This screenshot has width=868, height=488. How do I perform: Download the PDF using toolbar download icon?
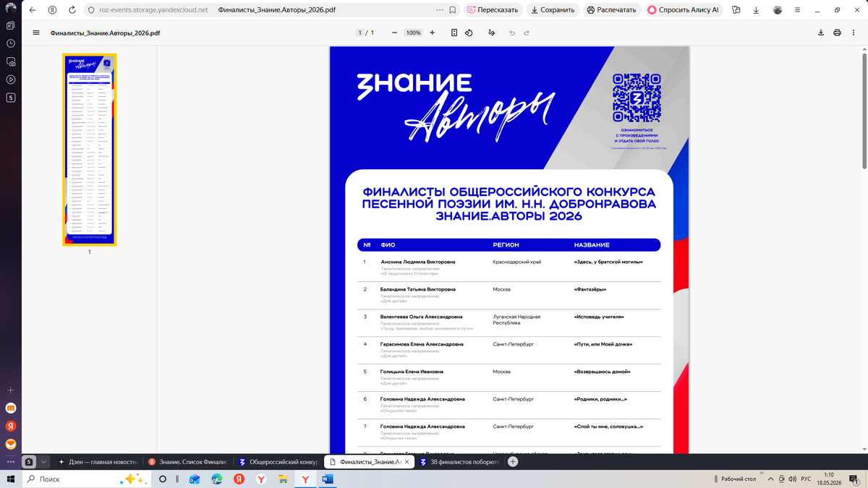pyautogui.click(x=821, y=33)
